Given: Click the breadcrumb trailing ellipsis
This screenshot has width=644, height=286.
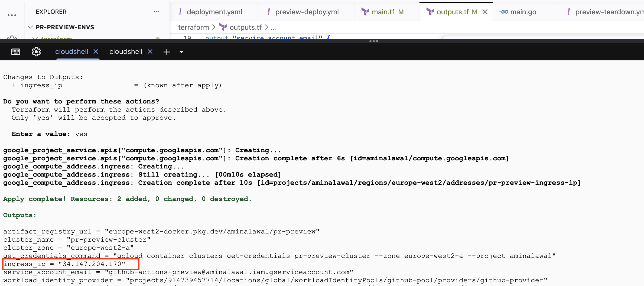Looking at the screenshot, I should tap(273, 27).
